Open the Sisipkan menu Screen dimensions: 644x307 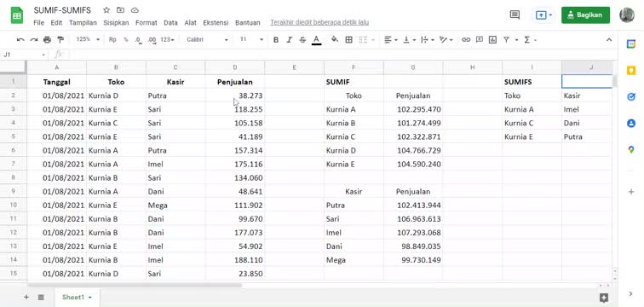click(116, 23)
